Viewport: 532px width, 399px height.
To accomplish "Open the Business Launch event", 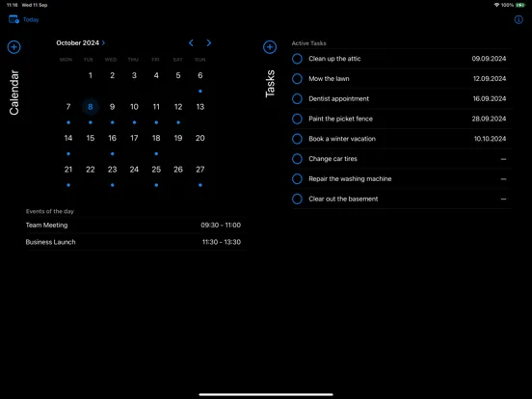I will (136, 242).
